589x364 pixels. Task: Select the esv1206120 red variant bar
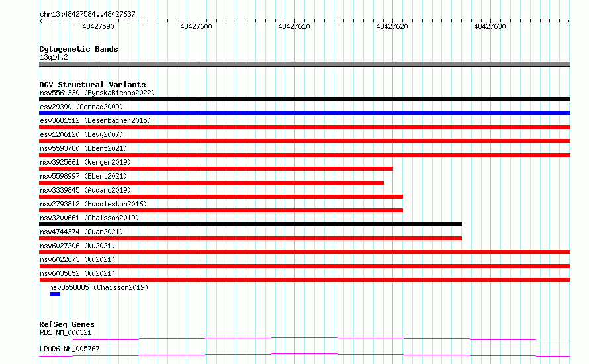coord(304,141)
